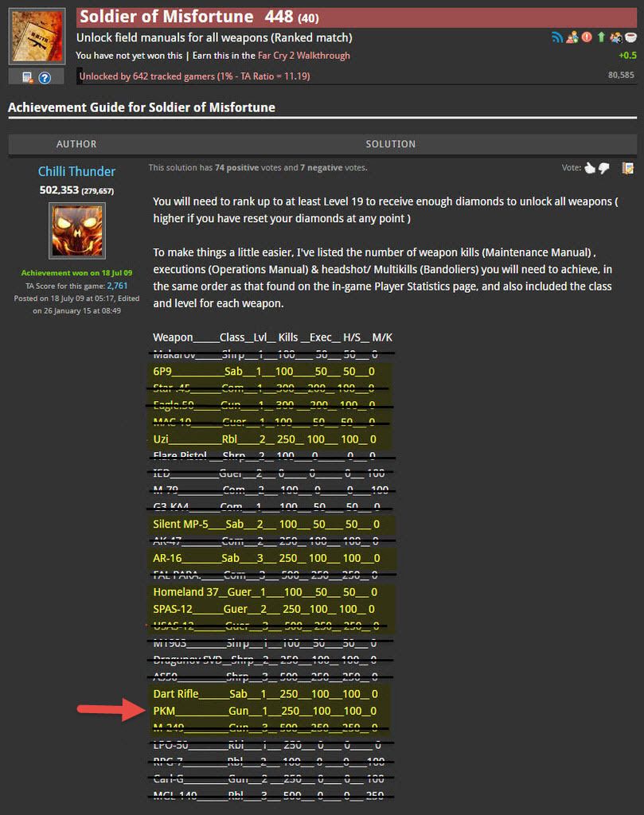
Task: Vote thumbs down on the solution
Action: click(604, 169)
